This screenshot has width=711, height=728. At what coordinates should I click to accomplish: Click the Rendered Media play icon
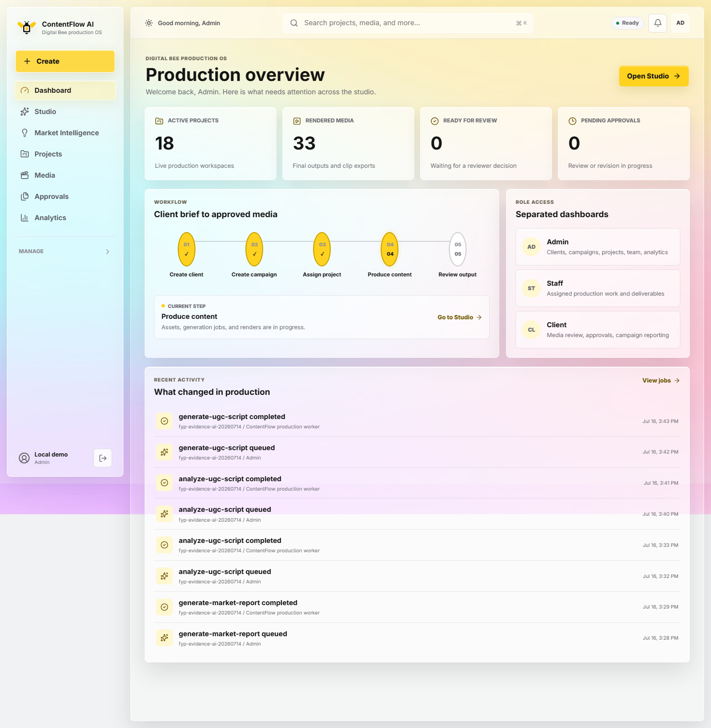coord(297,121)
